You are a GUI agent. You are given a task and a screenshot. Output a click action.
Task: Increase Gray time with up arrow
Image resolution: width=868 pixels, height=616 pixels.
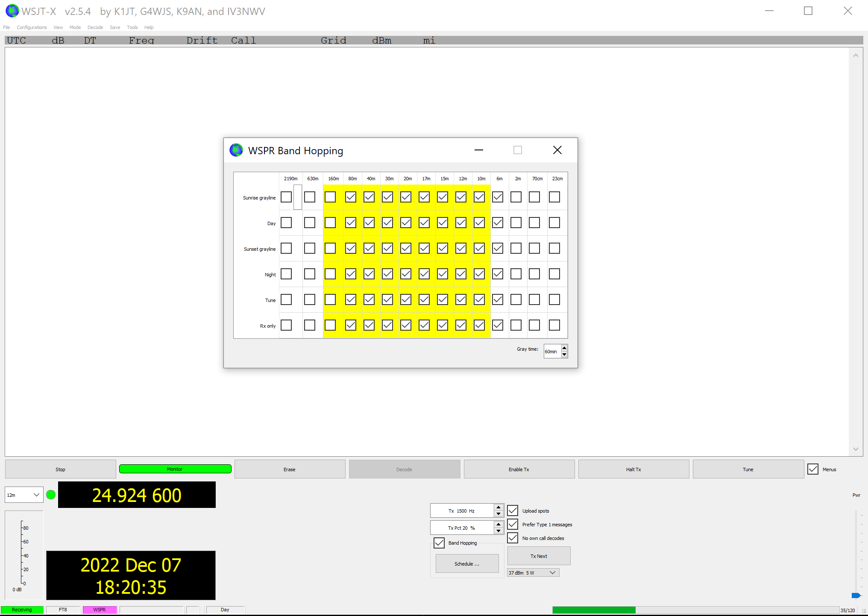click(564, 348)
